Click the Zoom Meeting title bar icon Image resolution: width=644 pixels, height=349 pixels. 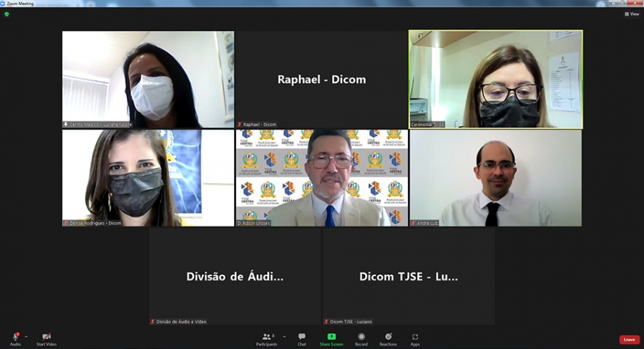pos(4,3)
